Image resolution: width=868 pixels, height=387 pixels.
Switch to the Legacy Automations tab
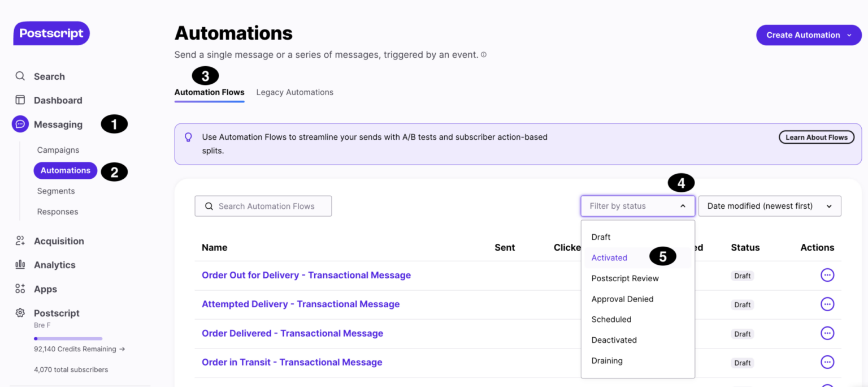pos(294,92)
